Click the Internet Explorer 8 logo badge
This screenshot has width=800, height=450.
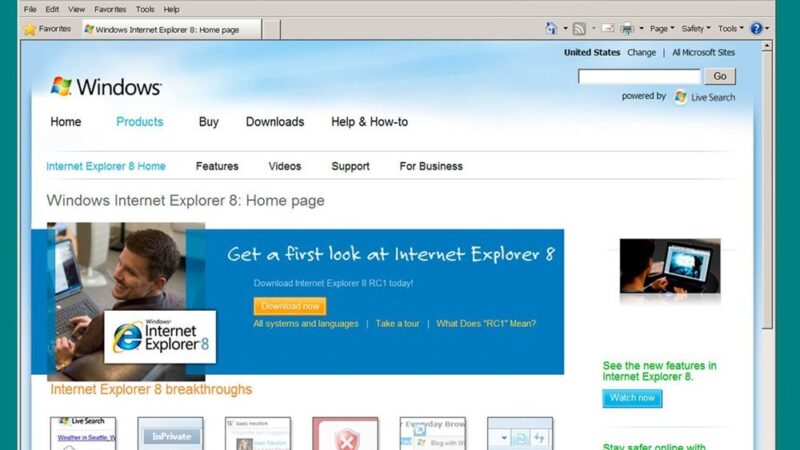click(160, 337)
